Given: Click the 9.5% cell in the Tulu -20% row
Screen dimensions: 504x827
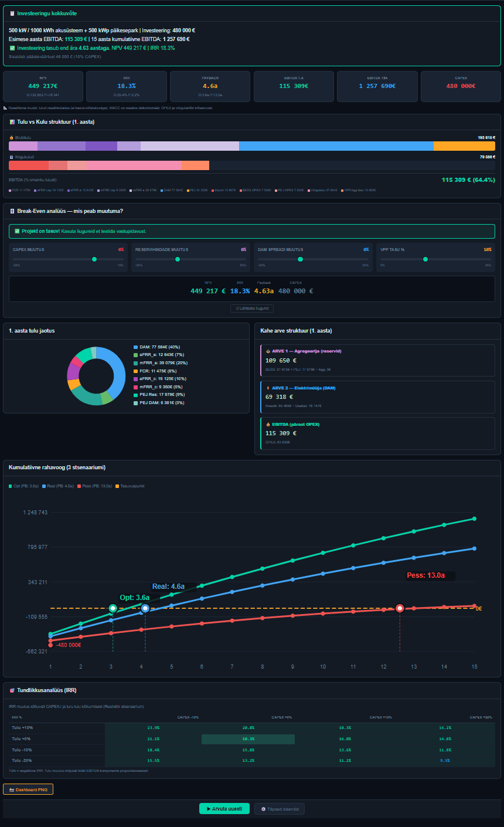Looking at the screenshot, I should click(x=445, y=760).
